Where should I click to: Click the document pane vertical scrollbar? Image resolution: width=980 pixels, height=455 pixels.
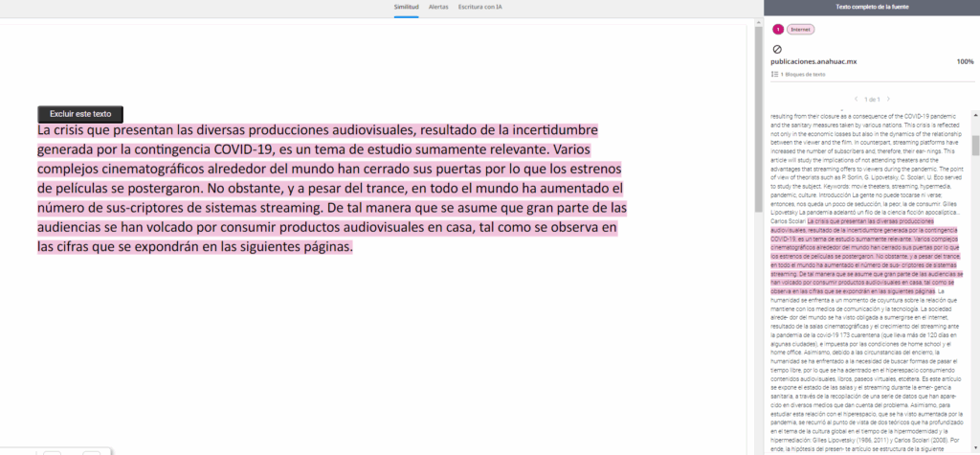(757, 239)
